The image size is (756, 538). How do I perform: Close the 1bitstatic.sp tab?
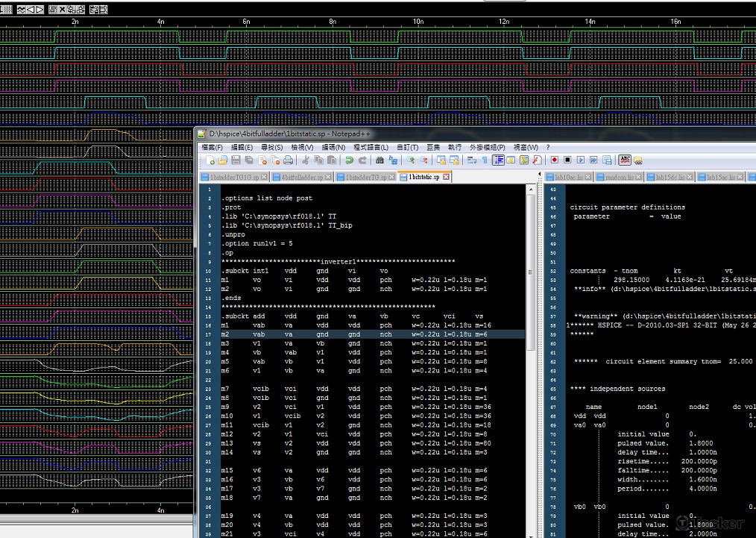[x=447, y=178]
